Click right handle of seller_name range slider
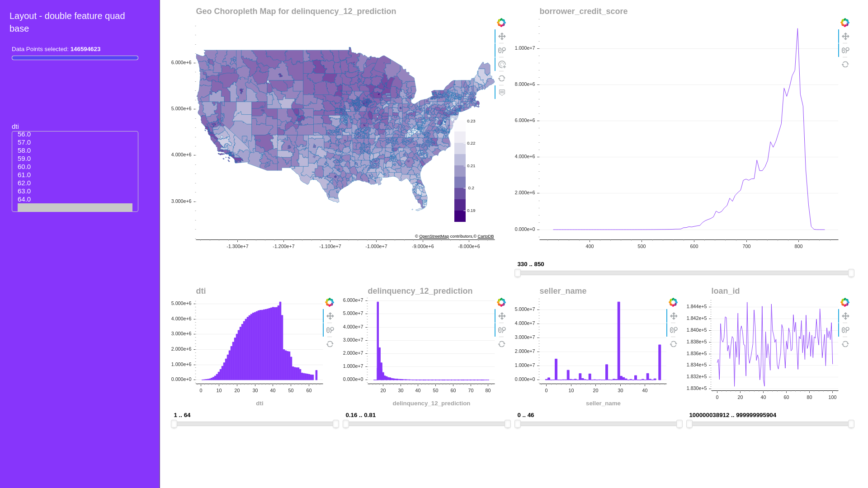The image size is (868, 488). point(679,424)
